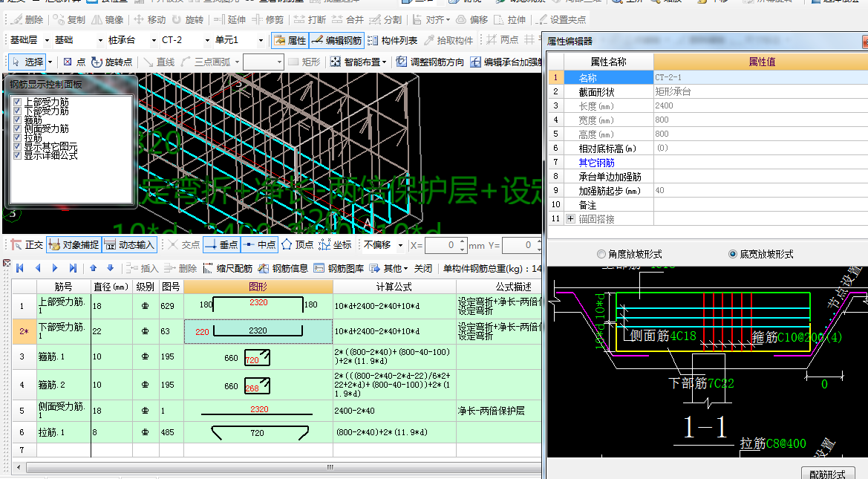Select the 旋转点 rotate point tool

111,62
